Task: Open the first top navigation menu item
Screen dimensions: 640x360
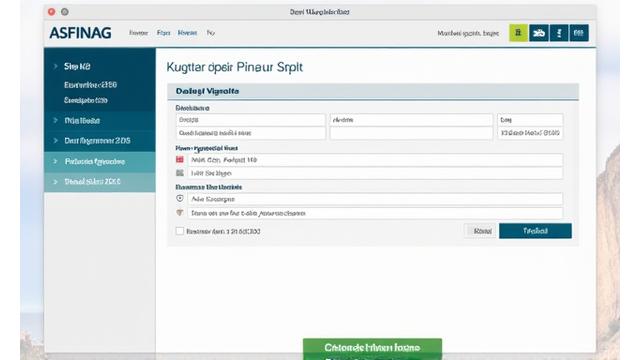Action: click(138, 33)
